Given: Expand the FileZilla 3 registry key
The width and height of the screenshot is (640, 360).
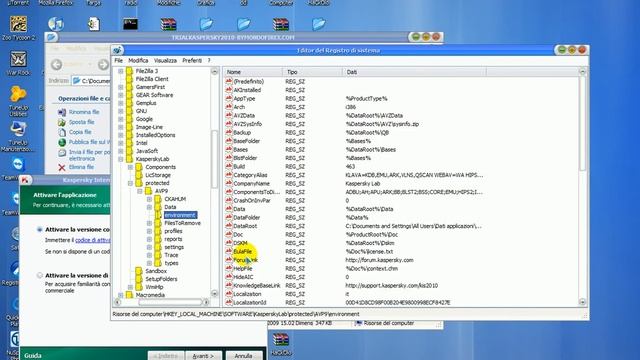Looking at the screenshot, I should (121, 71).
